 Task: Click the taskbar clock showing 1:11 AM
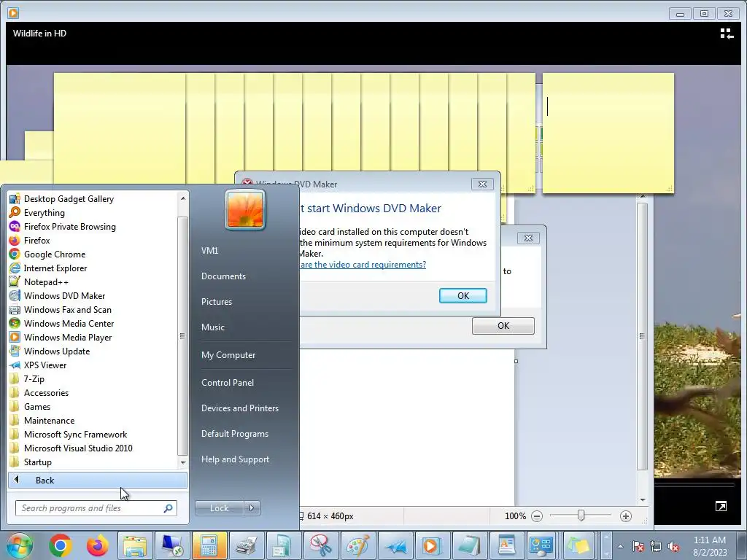(x=710, y=545)
